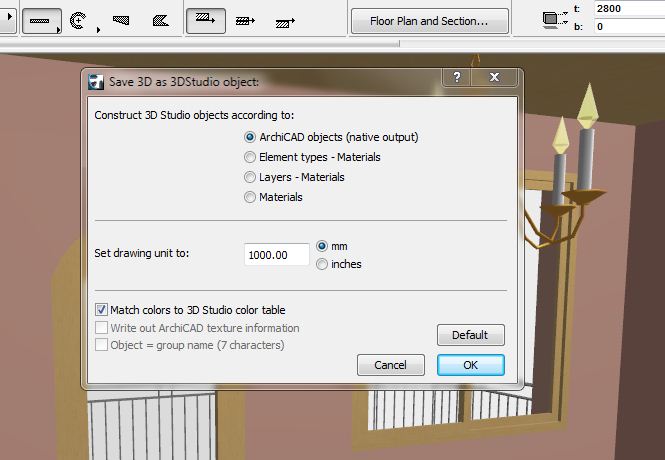Select the third wall reference line icon

tap(285, 22)
